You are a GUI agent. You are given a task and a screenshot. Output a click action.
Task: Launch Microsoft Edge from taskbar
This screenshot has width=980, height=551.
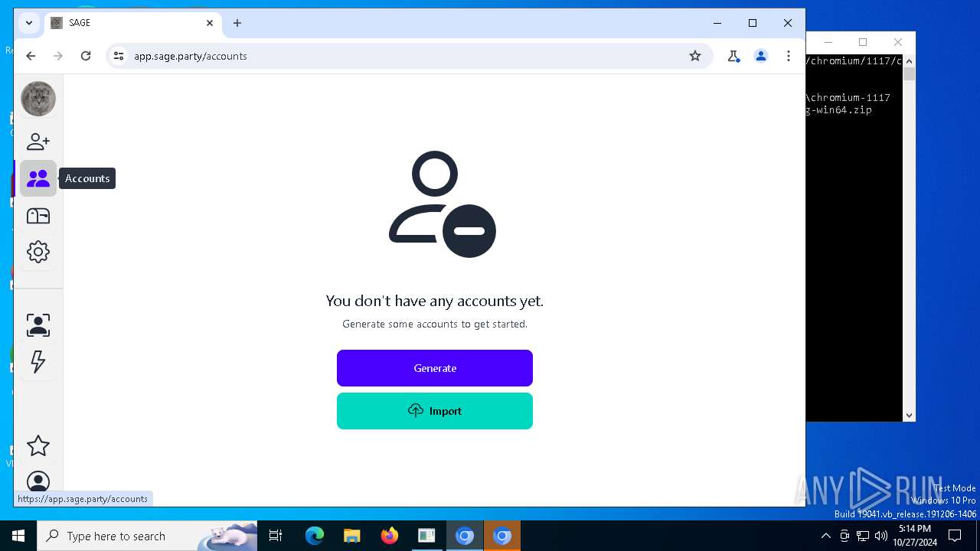coord(315,536)
